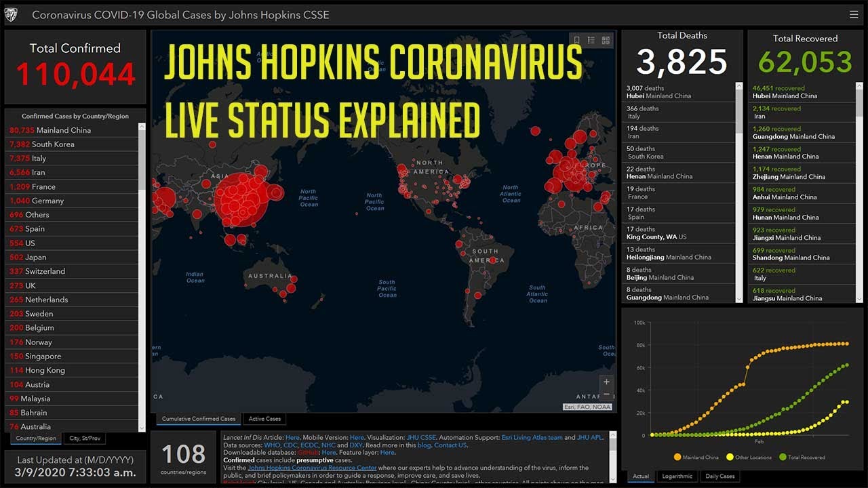Open the Lancet Inf Dis Article 'Here' link
Image resolution: width=868 pixels, height=488 pixels.
click(x=292, y=438)
